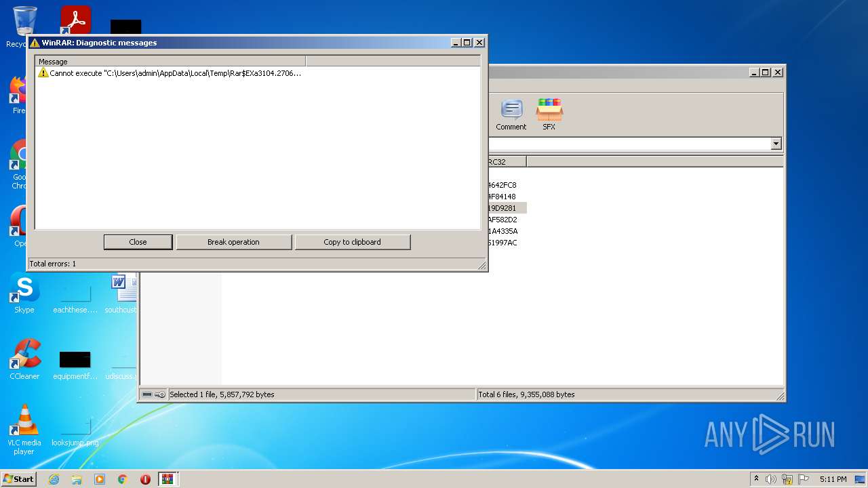Open the network tray icon
This screenshot has height=488, width=868.
787,479
